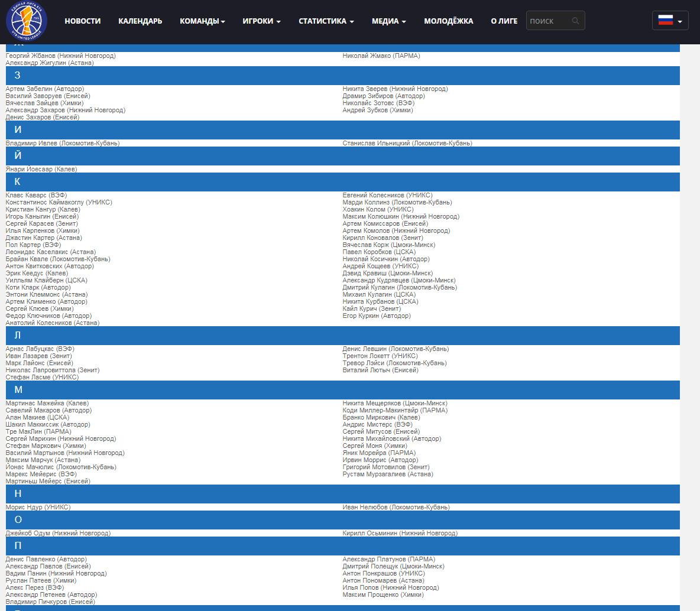Image resolution: width=700 pixels, height=611 pixels.
Task: Open Александр Жигулин (Астана) profile
Action: [50, 63]
